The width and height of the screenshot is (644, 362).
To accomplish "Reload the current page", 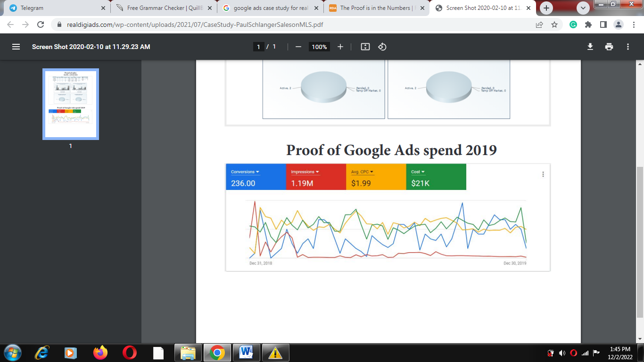I will coord(41,25).
